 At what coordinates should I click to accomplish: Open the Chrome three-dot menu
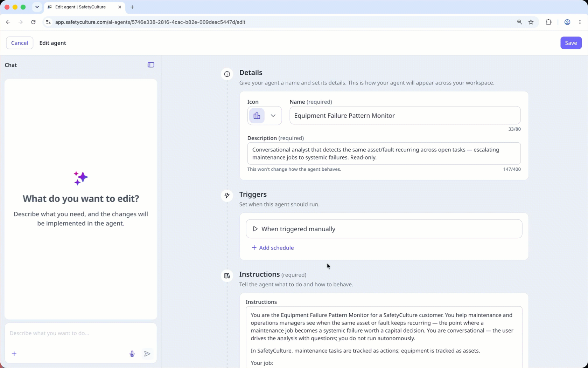click(580, 22)
